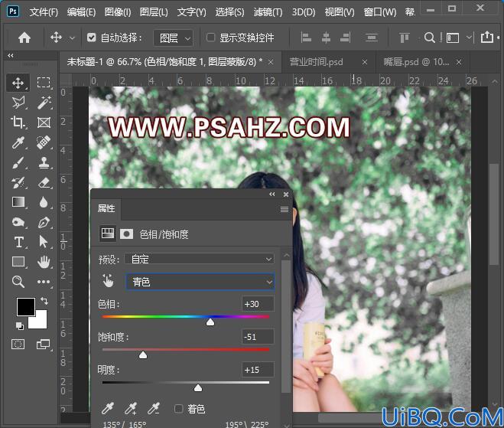The width and height of the screenshot is (504, 428).
Task: Click the Home button in options bar
Action: [24, 38]
